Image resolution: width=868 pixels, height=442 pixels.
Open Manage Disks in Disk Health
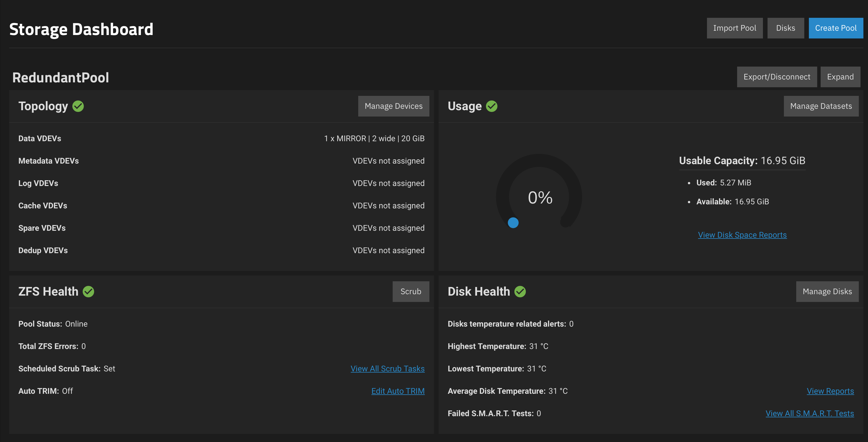[827, 291]
